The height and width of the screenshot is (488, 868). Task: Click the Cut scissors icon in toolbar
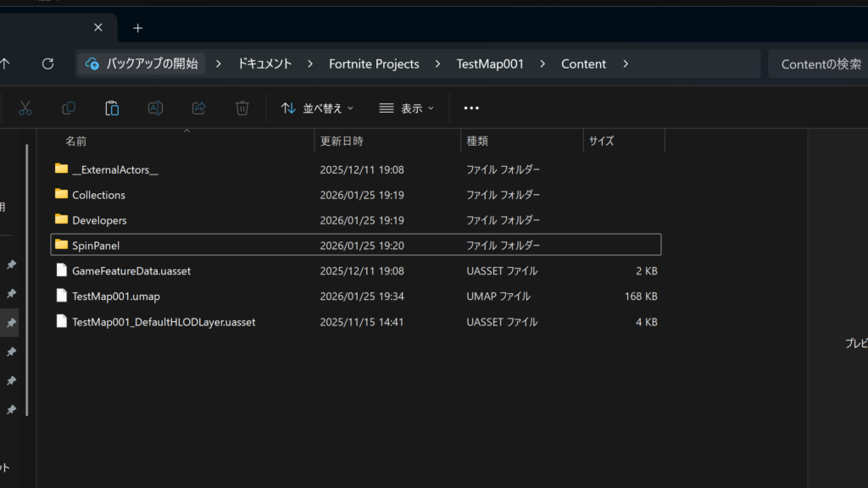25,108
